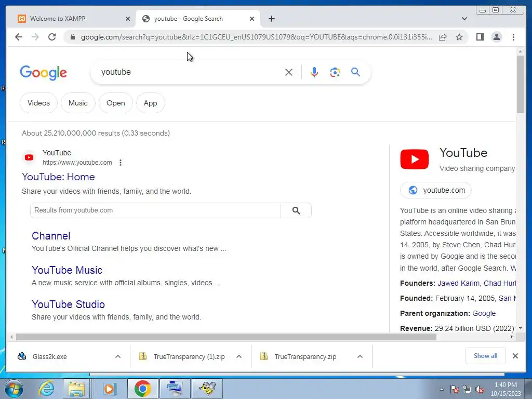
Task: Open the taskbar clock showing 1:40 PM
Action: [506, 389]
